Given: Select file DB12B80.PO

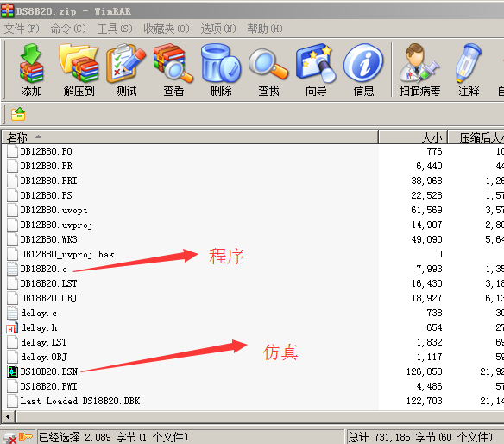Looking at the screenshot, I should click(x=46, y=151).
